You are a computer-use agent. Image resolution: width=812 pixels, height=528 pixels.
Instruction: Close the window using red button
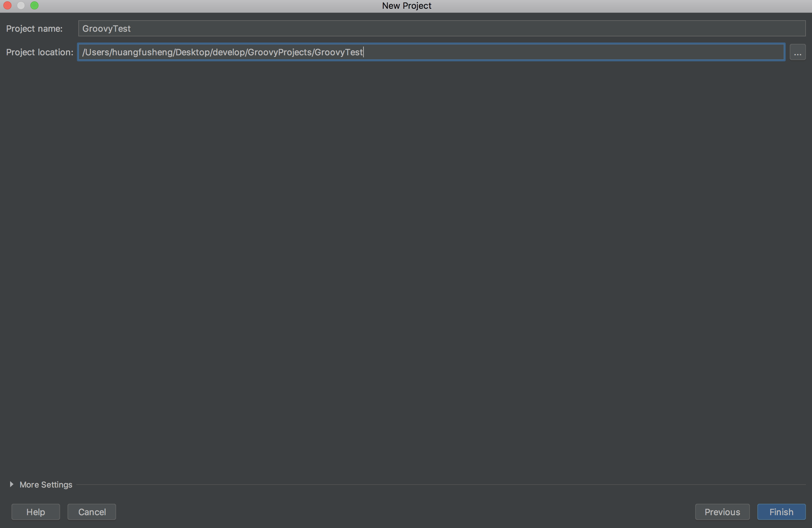click(7, 5)
